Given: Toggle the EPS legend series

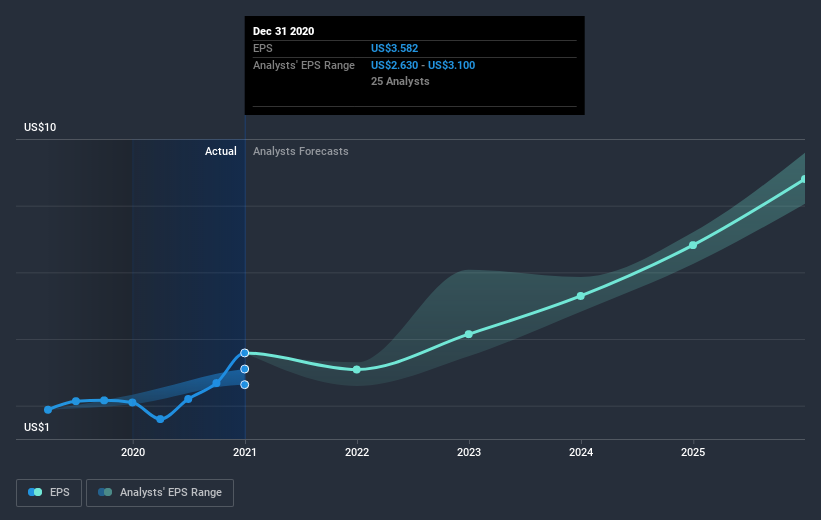Looking at the screenshot, I should (49, 493).
